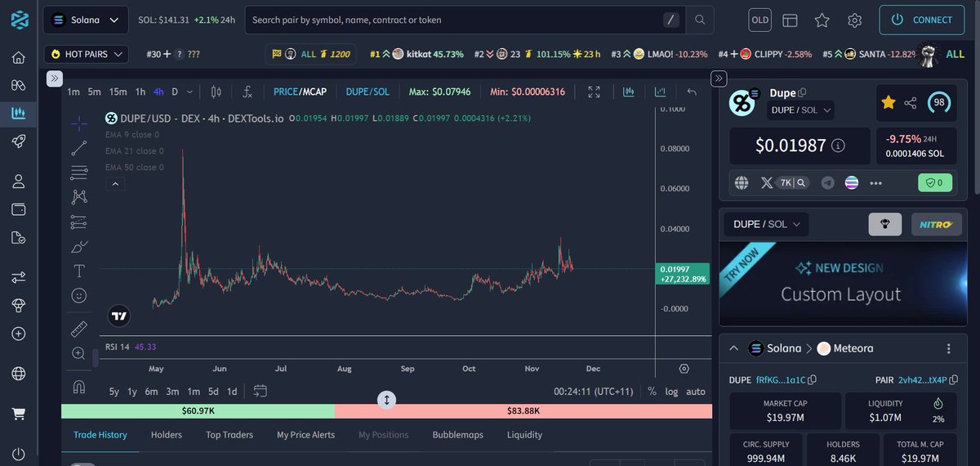Toggle percent scale on chart
The image size is (980, 466).
pyautogui.click(x=652, y=392)
